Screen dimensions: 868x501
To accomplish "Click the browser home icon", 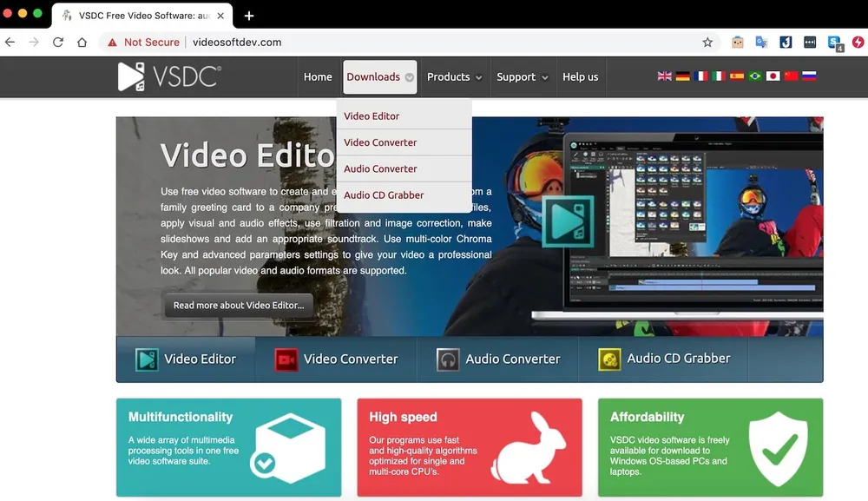I will (82, 42).
